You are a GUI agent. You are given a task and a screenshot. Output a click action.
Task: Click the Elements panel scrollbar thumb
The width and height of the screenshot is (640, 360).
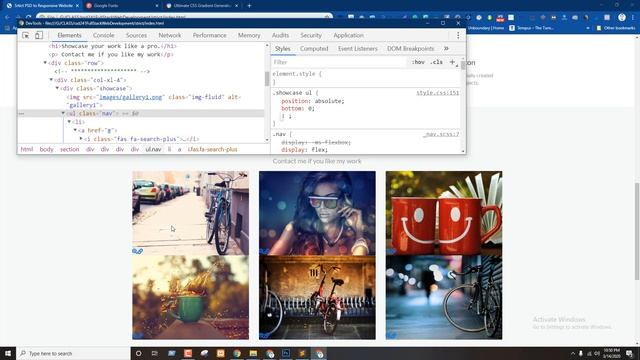pos(267,78)
